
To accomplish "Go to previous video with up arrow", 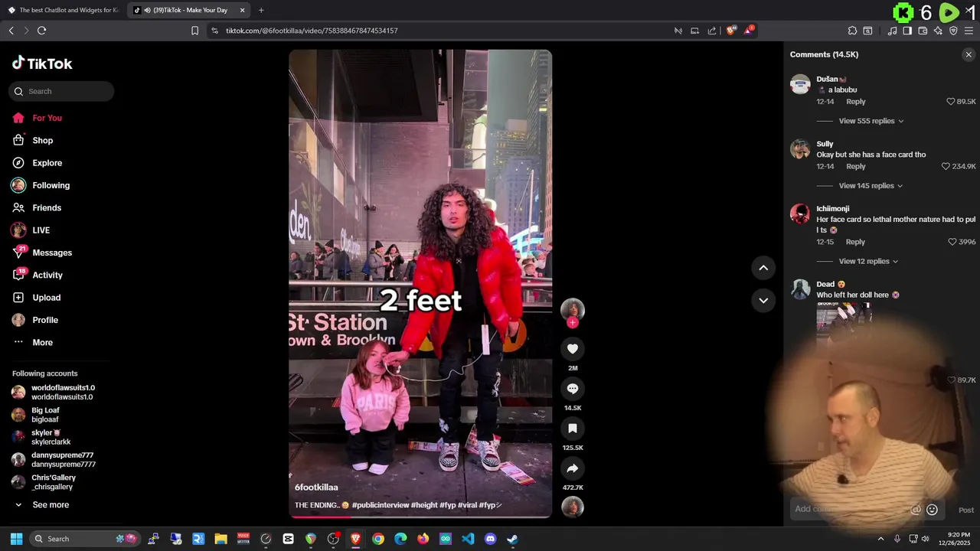I will click(763, 267).
